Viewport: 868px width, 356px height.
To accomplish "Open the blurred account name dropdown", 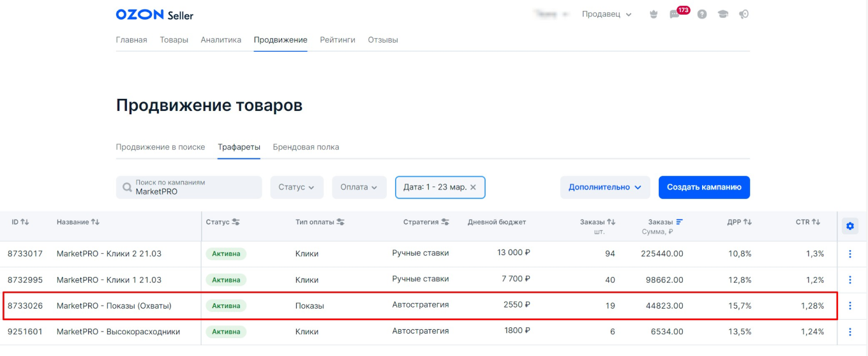I will tap(553, 14).
